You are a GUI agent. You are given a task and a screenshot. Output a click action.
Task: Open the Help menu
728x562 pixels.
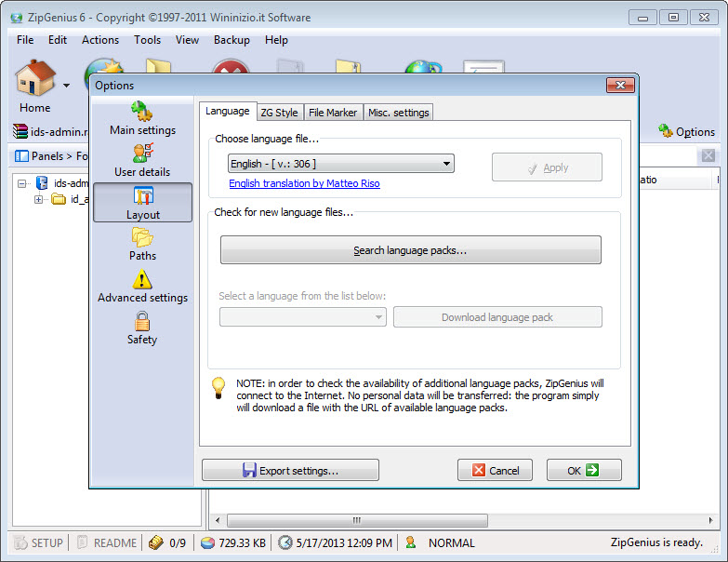pos(276,40)
